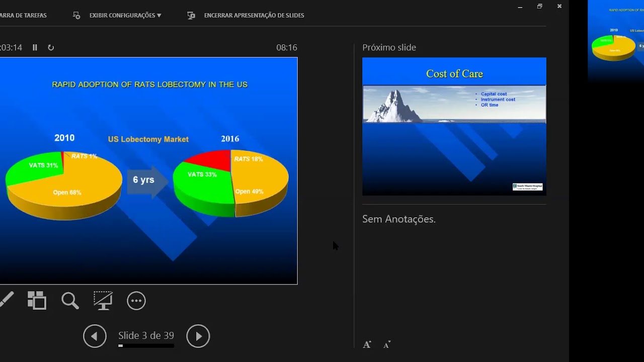Go to the previous slide

(95, 336)
